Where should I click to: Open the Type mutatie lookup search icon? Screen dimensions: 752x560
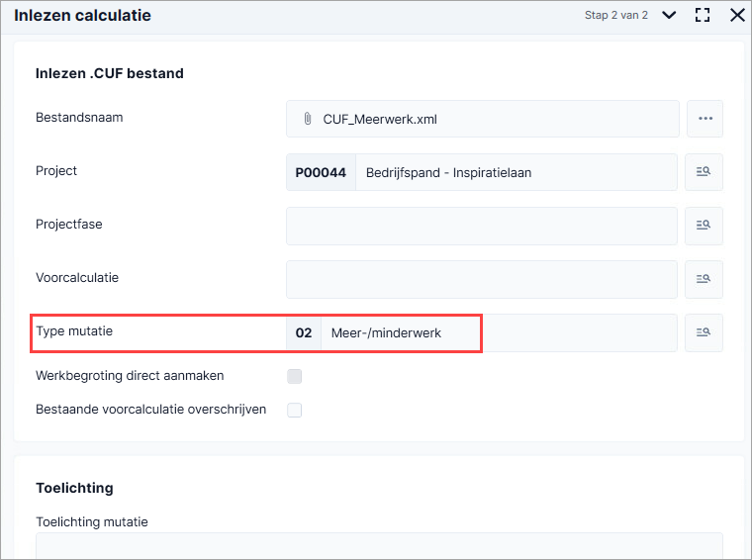pyautogui.click(x=704, y=332)
